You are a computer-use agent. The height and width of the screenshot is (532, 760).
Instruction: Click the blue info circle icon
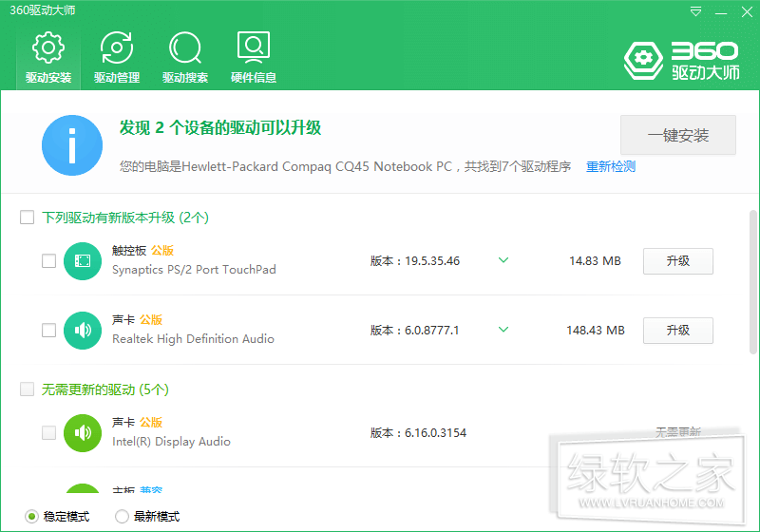pyautogui.click(x=72, y=145)
